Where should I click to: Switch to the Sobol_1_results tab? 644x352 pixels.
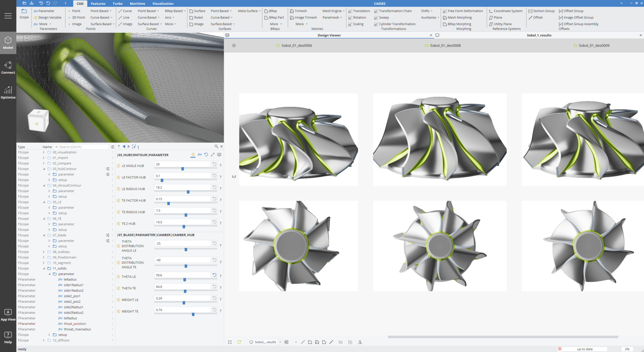coord(539,35)
